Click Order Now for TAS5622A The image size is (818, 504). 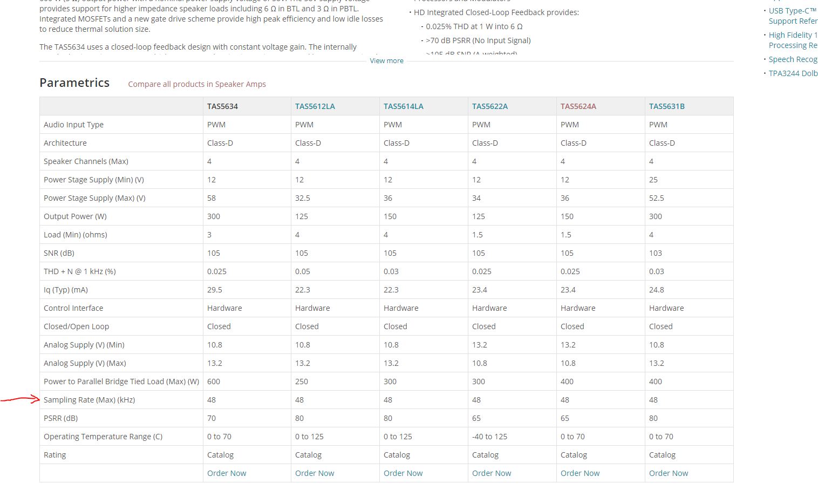click(x=492, y=473)
